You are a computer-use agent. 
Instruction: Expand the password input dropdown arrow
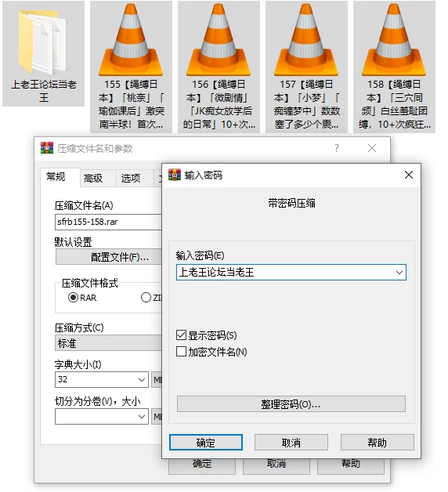pos(399,273)
